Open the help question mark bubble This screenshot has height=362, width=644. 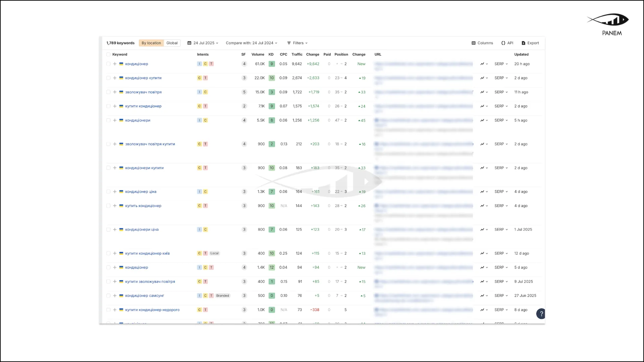coord(541,314)
